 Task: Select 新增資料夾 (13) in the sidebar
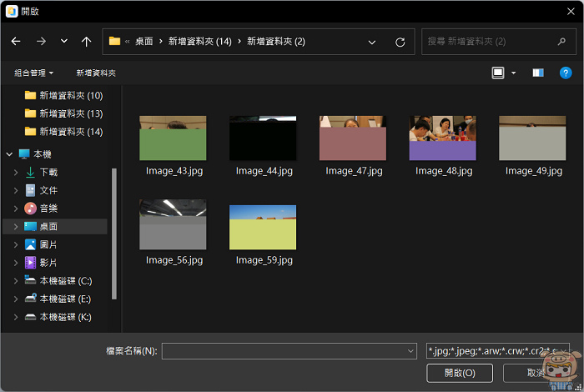70,113
